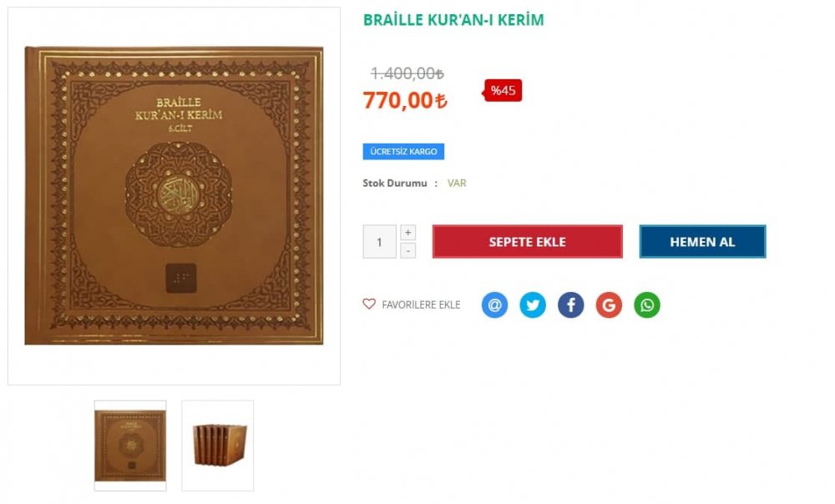Share product on Twitter
The width and height of the screenshot is (835, 504).
[x=533, y=305]
